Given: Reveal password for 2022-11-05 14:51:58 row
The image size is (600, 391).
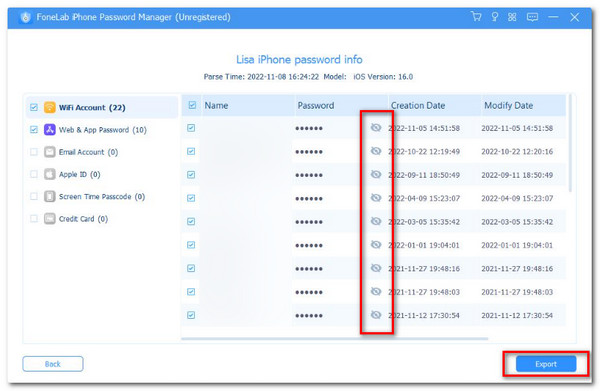Looking at the screenshot, I should point(376,127).
